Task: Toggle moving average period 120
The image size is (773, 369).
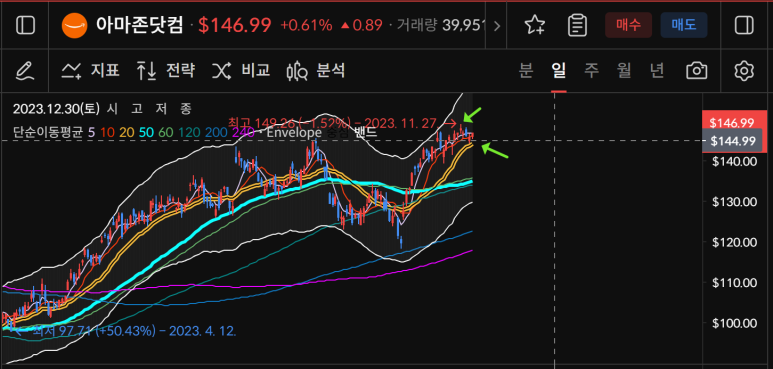Action: coord(189,132)
